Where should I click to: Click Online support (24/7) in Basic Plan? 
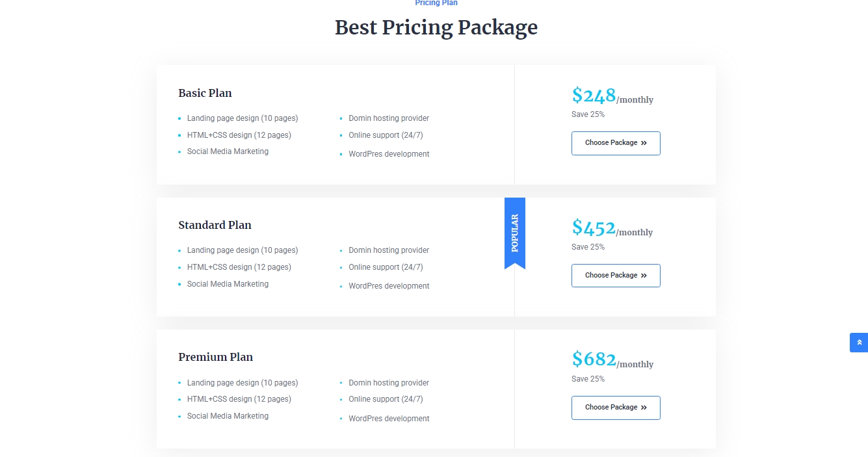click(x=386, y=135)
